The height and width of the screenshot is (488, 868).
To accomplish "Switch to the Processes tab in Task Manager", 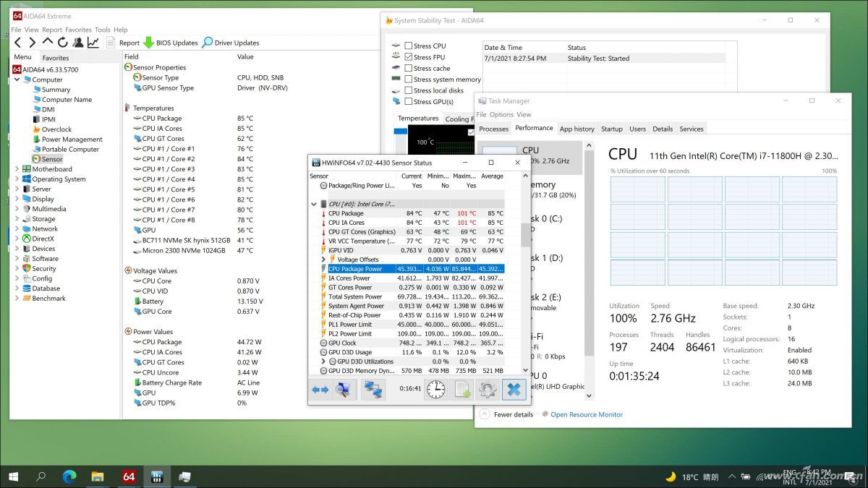I will (493, 128).
